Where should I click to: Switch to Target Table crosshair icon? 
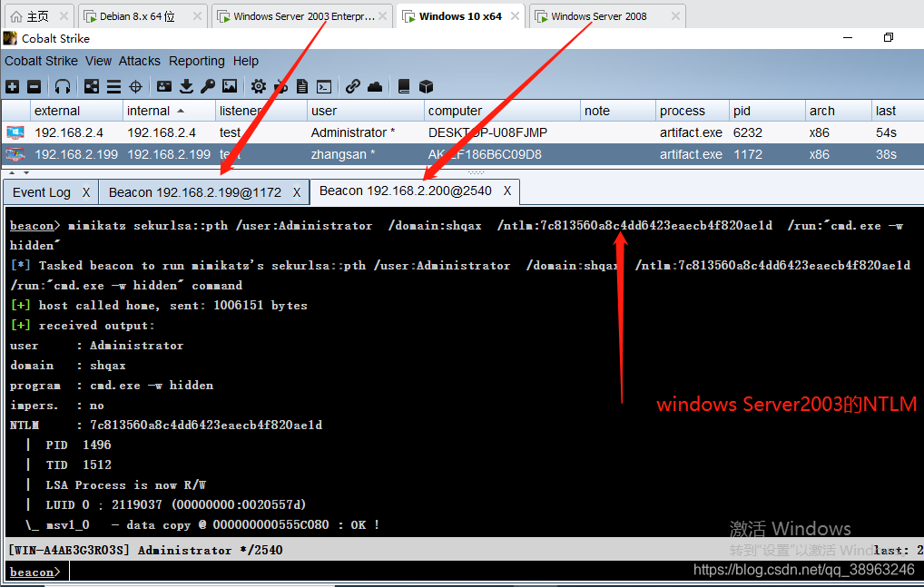135,87
